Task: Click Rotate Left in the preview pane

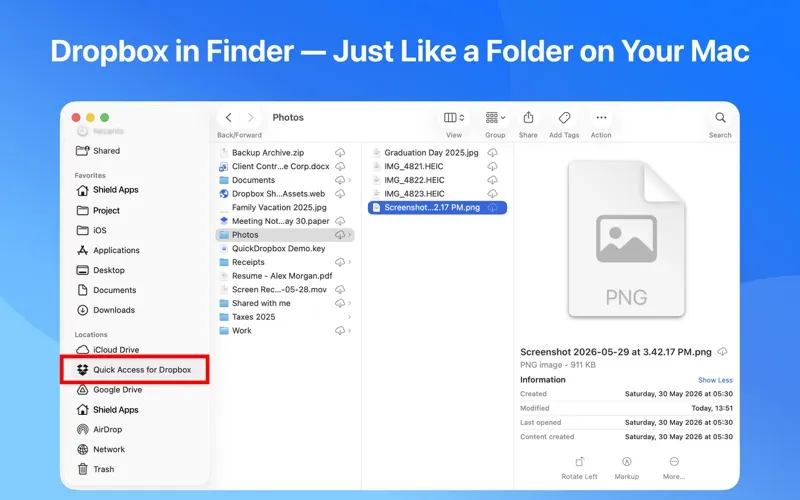Action: pyautogui.click(x=579, y=468)
